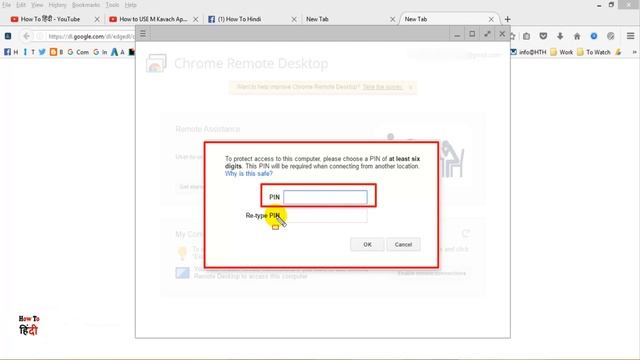Open the leftmost toolbar extension icon

pyautogui.click(x=8, y=36)
